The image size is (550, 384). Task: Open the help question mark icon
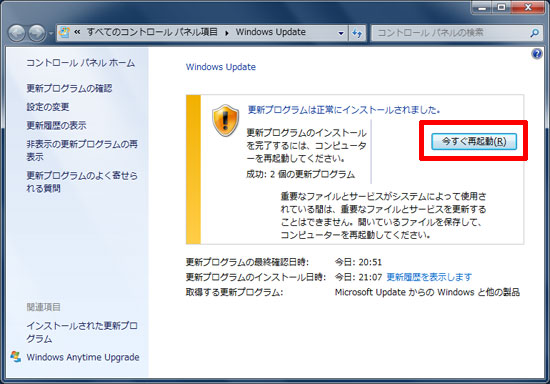point(537,54)
